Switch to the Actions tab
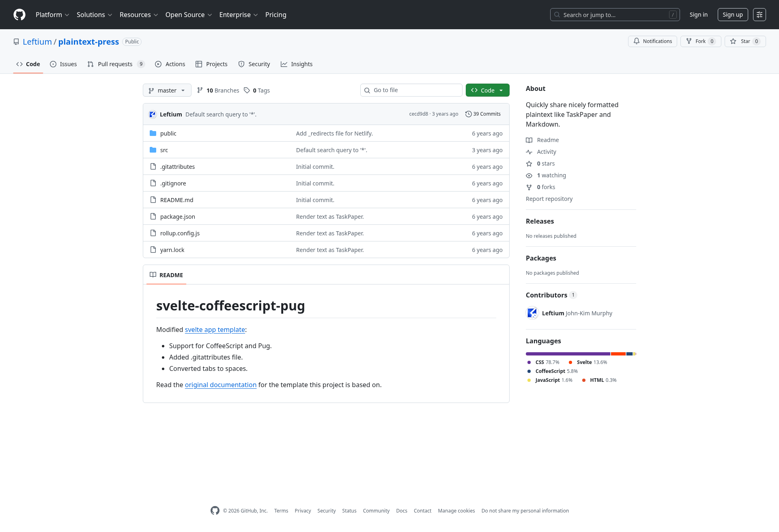779x532 pixels. click(170, 64)
